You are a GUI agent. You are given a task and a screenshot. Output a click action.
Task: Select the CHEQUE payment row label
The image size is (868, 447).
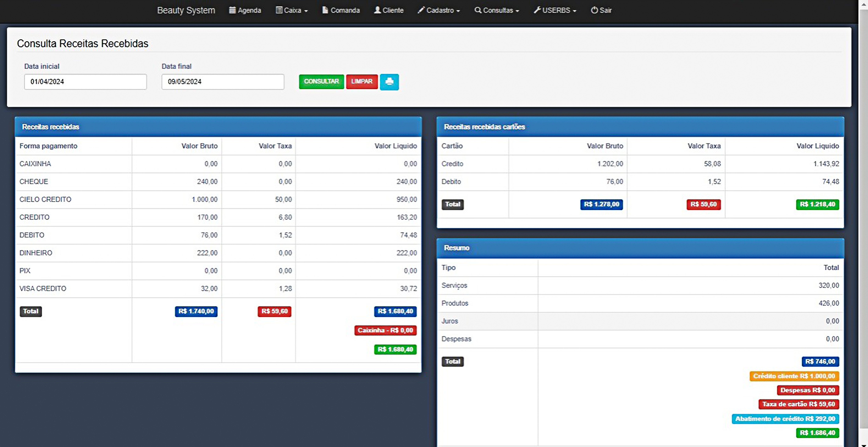point(34,181)
